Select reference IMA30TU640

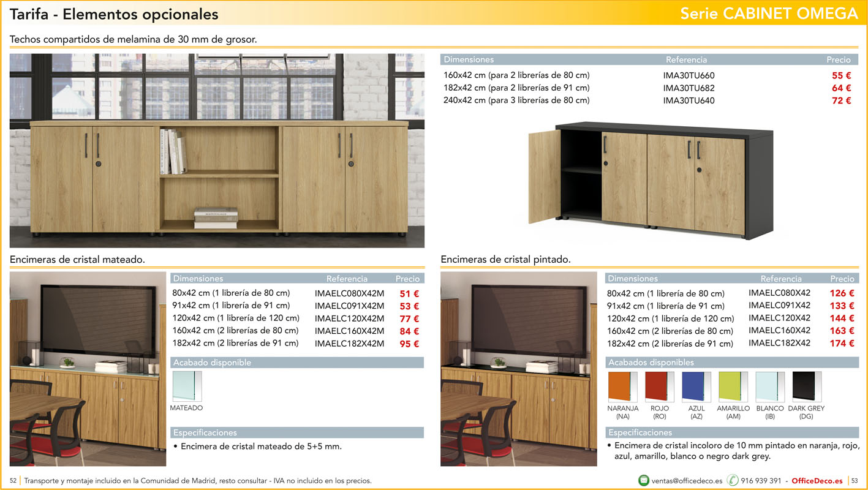coord(689,100)
